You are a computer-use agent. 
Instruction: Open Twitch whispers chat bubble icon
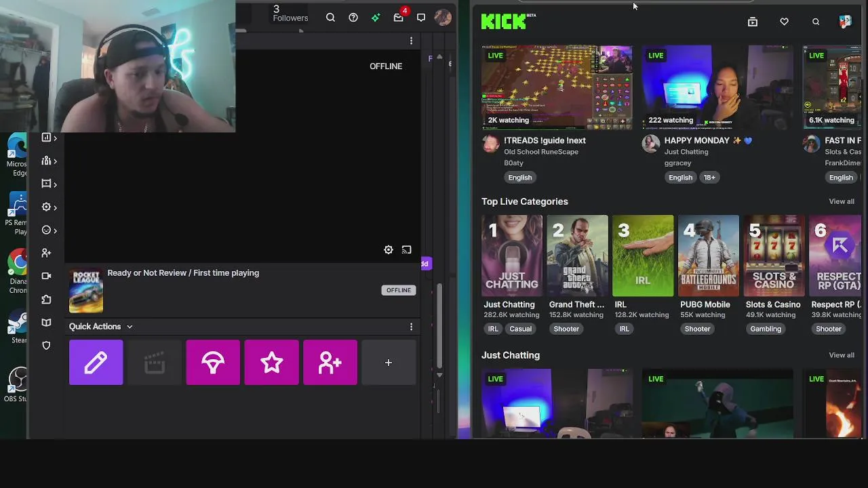click(421, 18)
